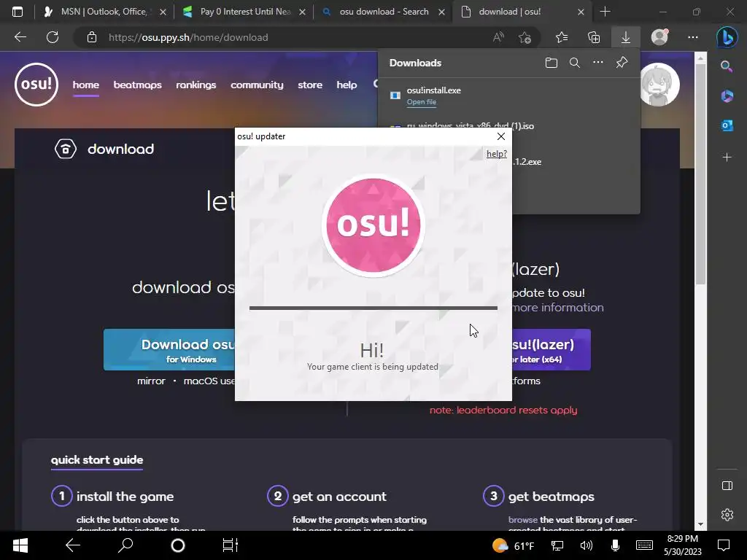
Task: Click the osu! updater progress bar
Action: [373, 308]
